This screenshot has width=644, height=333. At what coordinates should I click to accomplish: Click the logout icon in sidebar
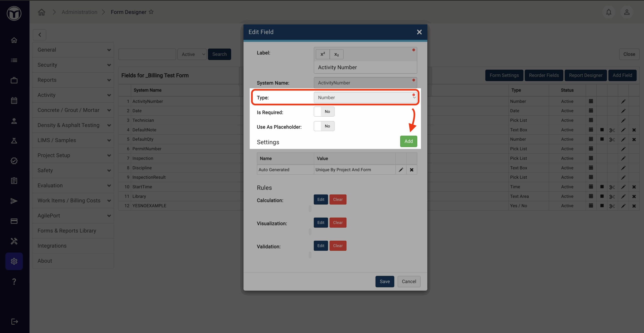[x=14, y=321]
